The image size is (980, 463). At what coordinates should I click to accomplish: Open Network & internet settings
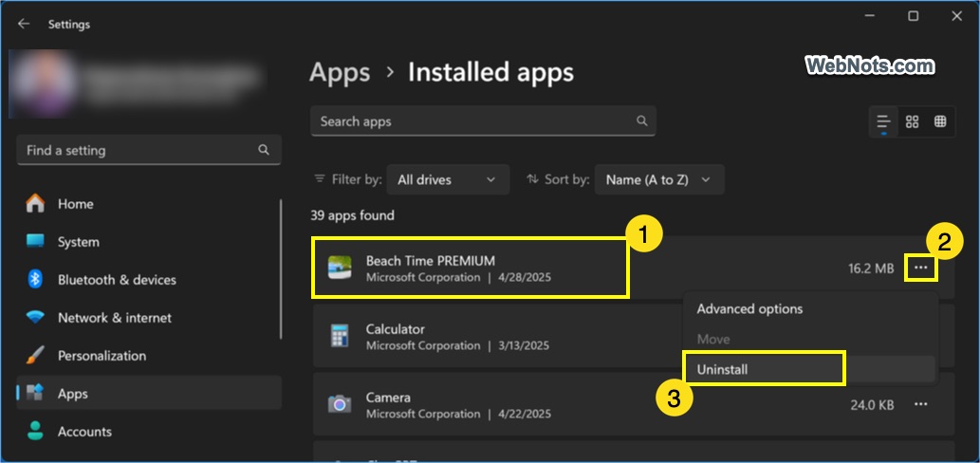(x=149, y=318)
